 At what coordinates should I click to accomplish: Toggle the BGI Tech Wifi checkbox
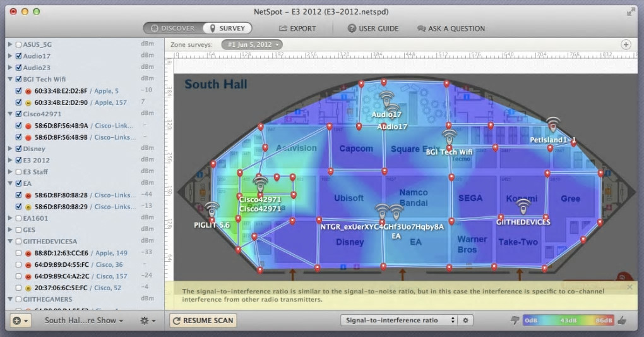pos(18,79)
